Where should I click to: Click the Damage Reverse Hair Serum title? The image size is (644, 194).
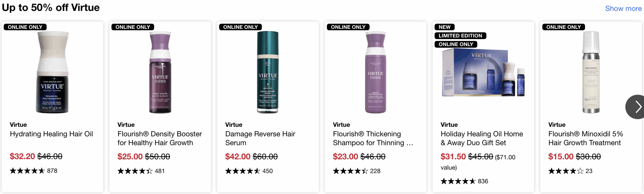pyautogui.click(x=260, y=138)
